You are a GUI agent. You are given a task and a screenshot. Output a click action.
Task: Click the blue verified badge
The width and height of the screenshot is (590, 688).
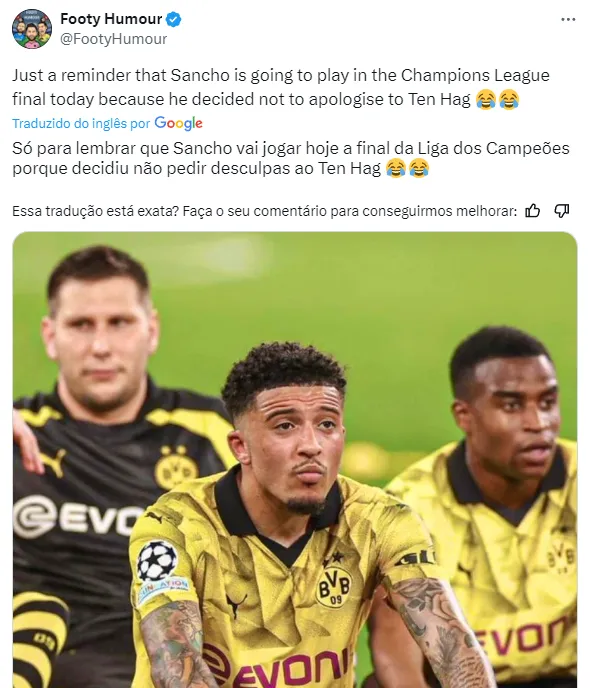point(174,20)
